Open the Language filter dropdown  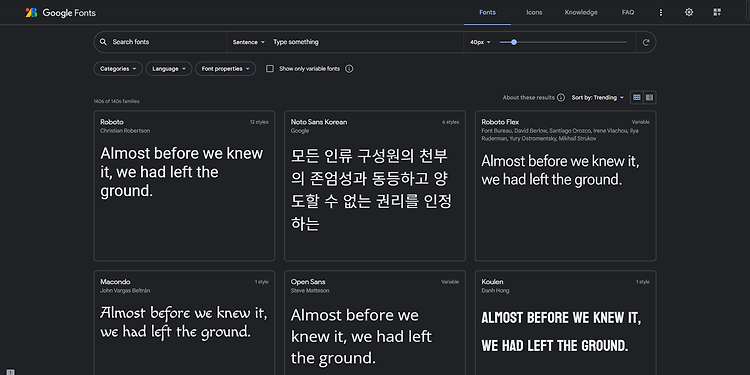pos(169,69)
